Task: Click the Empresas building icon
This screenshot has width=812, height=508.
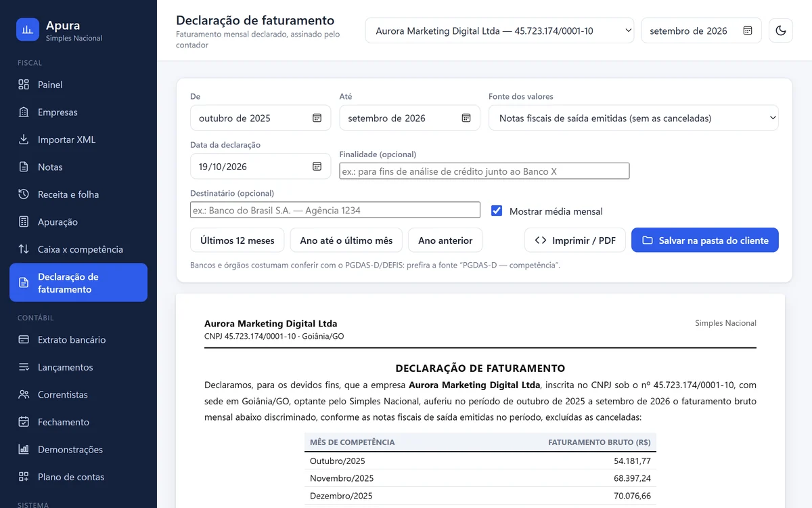Action: [x=24, y=112]
